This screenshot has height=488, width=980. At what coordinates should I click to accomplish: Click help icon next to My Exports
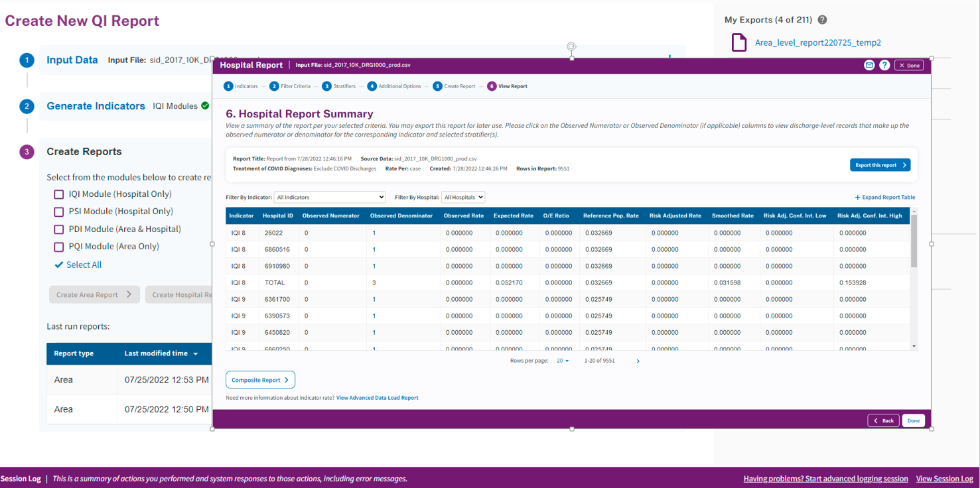click(823, 20)
